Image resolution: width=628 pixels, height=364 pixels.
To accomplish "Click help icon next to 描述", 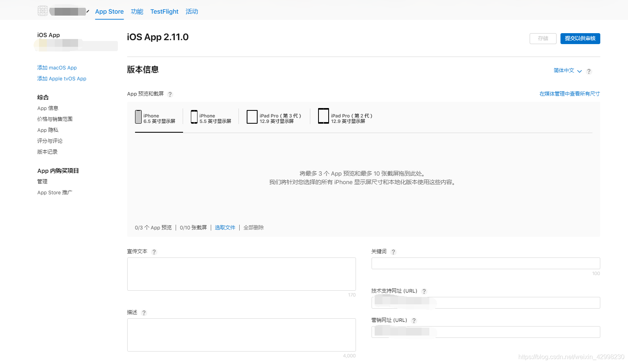I will pyautogui.click(x=144, y=313).
